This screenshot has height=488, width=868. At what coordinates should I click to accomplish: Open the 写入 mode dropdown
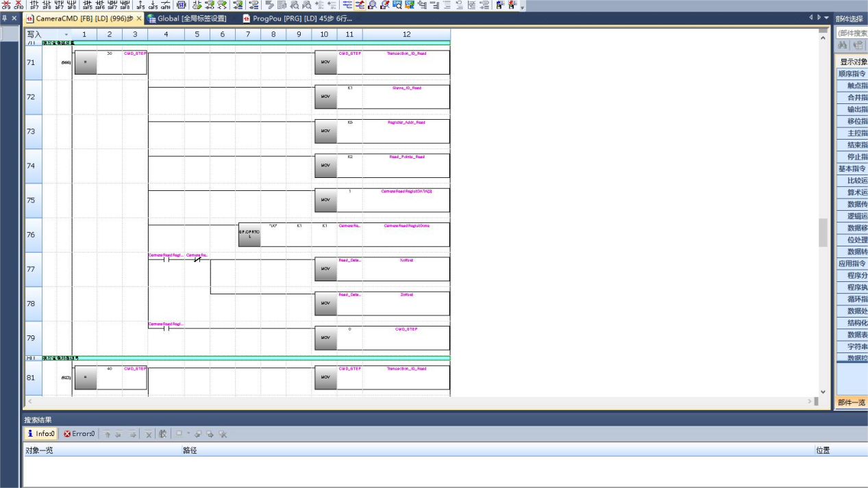click(x=66, y=34)
